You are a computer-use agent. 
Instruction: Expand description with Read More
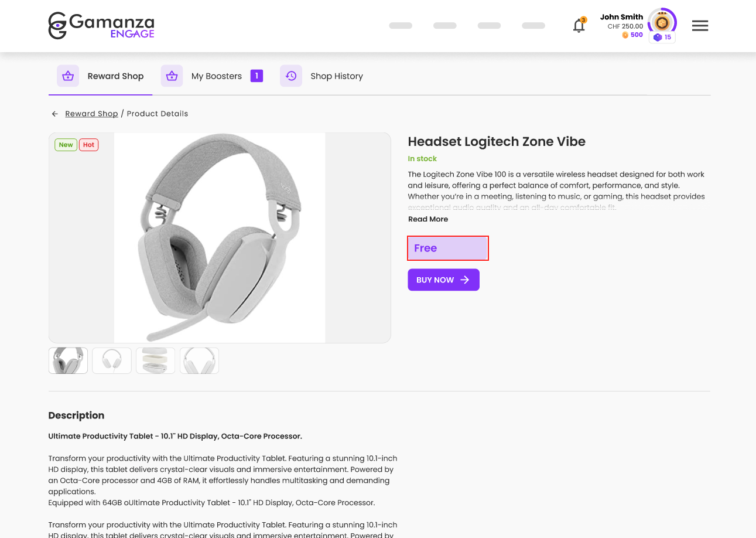tap(428, 219)
